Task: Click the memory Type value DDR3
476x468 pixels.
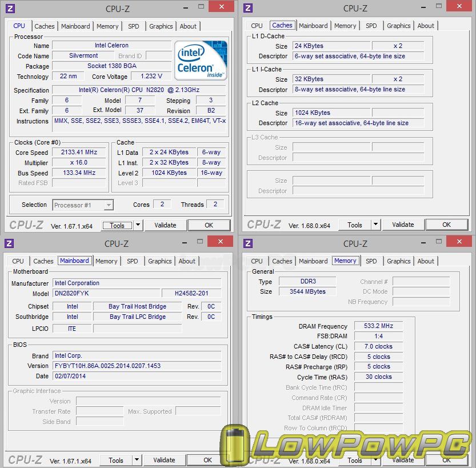Action: pyautogui.click(x=307, y=281)
